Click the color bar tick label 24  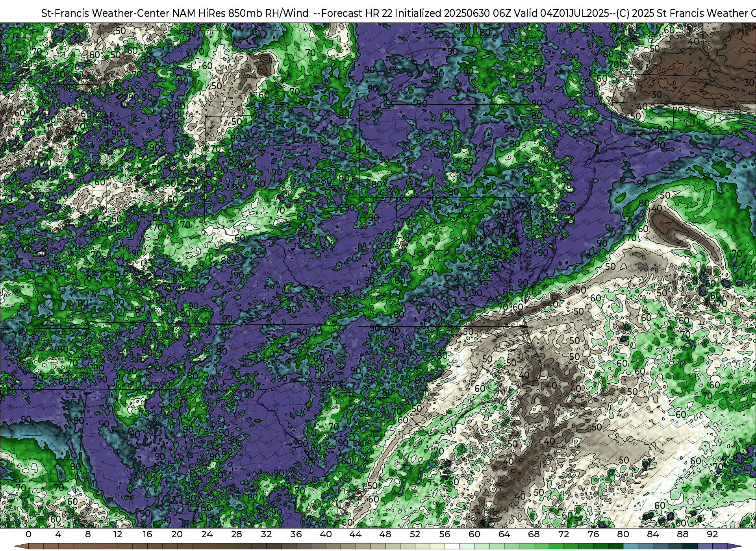(207, 534)
